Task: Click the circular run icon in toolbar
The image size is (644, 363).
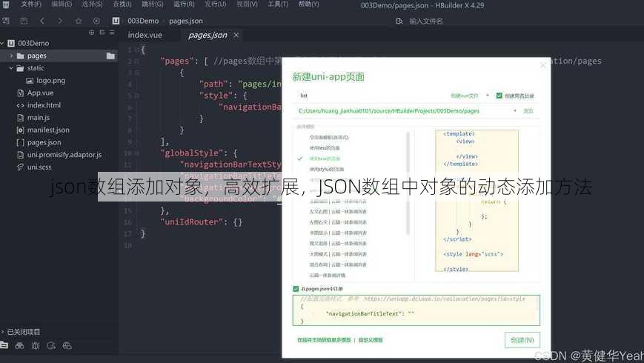Action: [96, 21]
